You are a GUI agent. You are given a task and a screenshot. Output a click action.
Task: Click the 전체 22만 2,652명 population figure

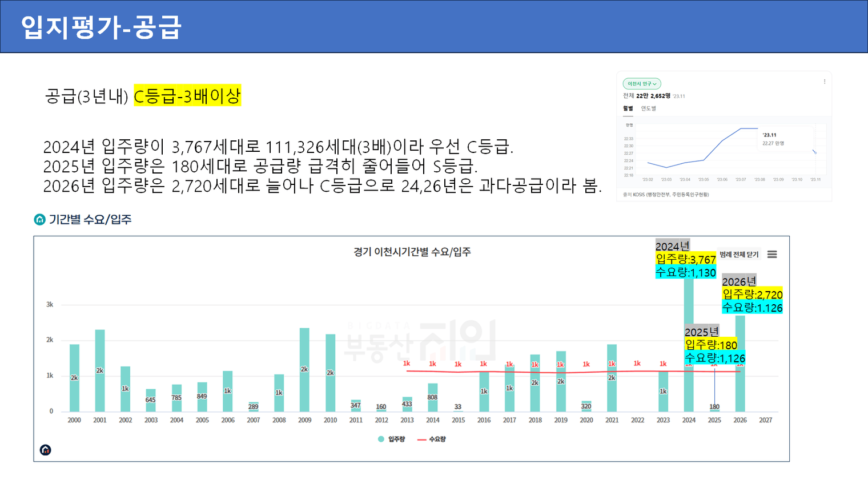click(x=647, y=96)
